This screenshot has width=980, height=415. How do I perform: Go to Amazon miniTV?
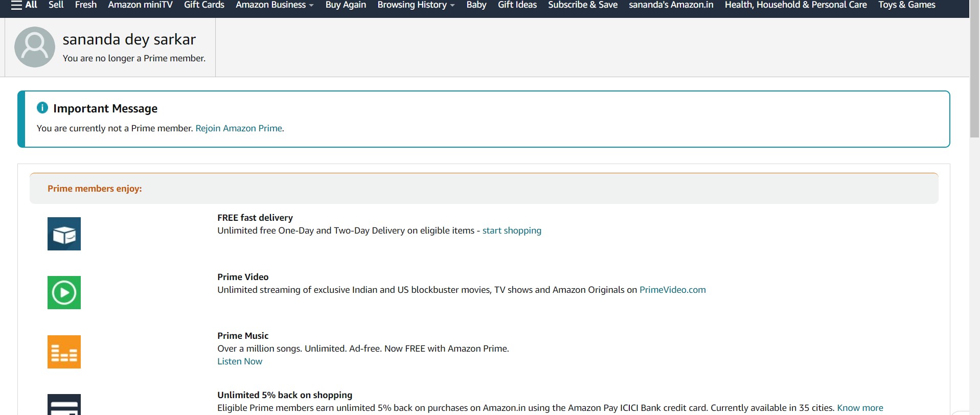140,5
